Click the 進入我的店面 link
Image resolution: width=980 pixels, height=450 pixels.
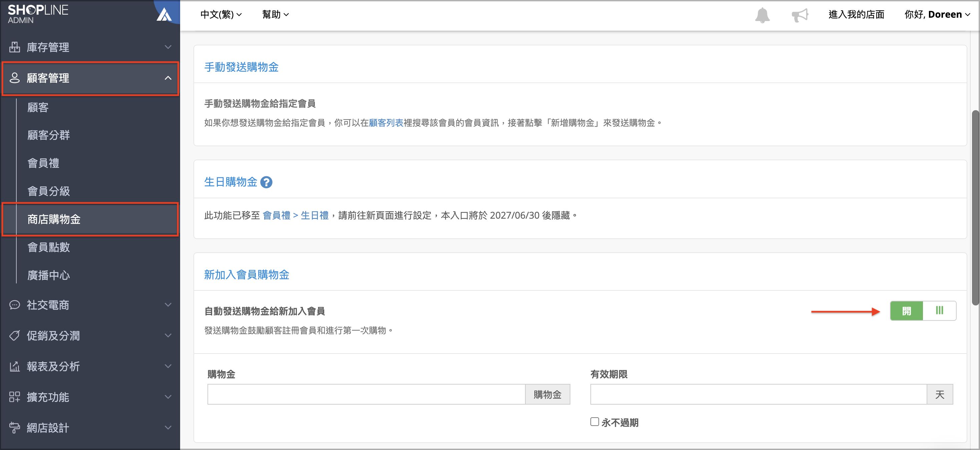tap(856, 14)
